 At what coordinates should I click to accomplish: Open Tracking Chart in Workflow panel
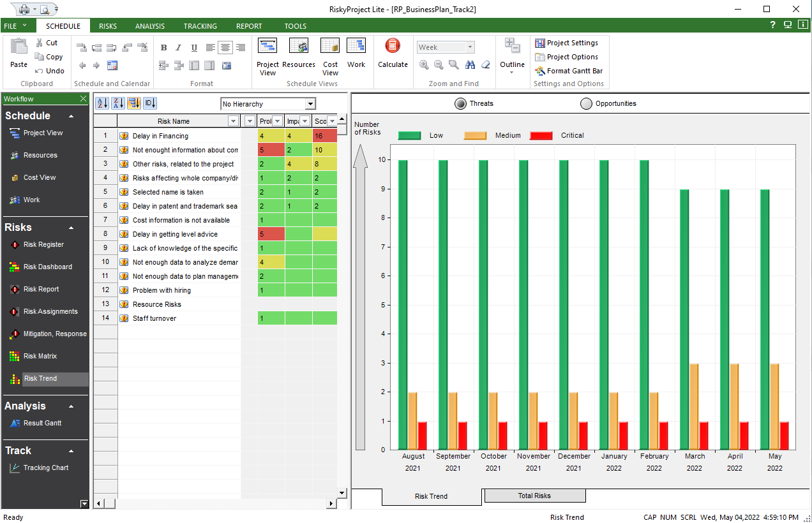(45, 468)
